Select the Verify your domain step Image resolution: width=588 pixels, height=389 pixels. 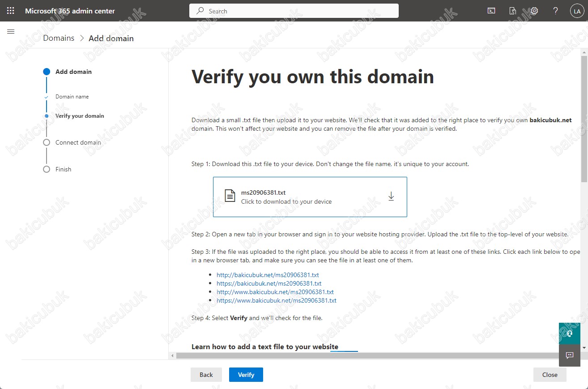tap(80, 116)
